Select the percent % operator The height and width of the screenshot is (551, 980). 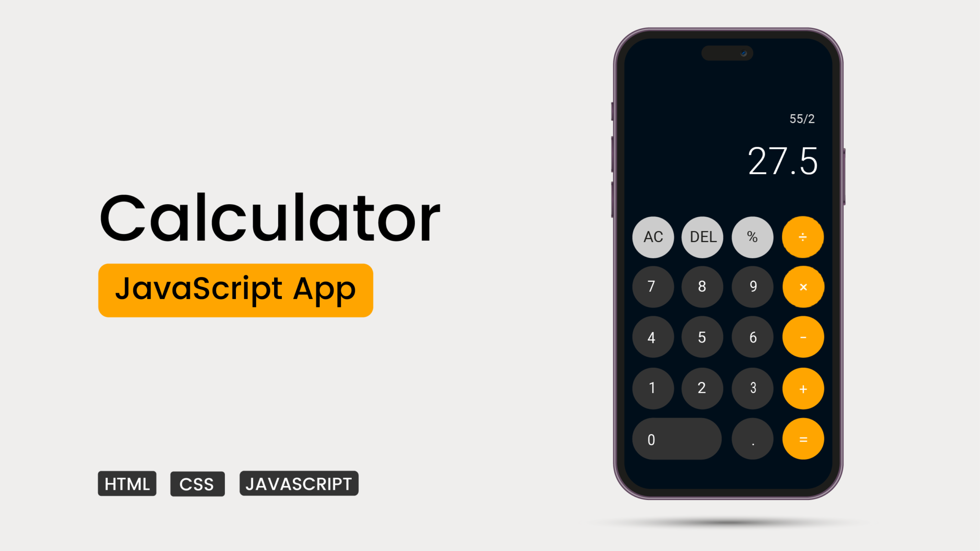[753, 236]
